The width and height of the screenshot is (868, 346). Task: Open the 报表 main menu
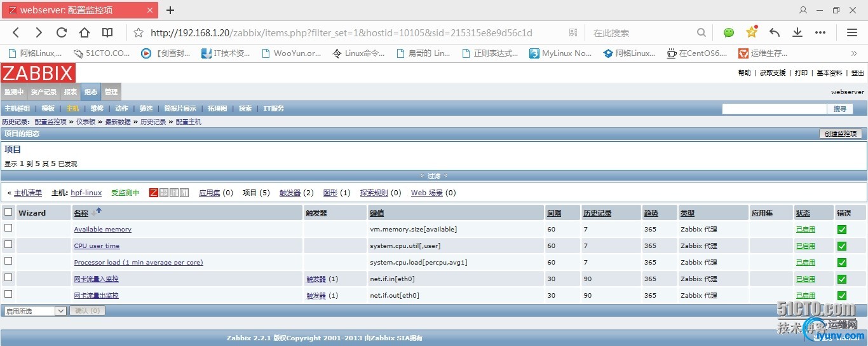tap(70, 92)
